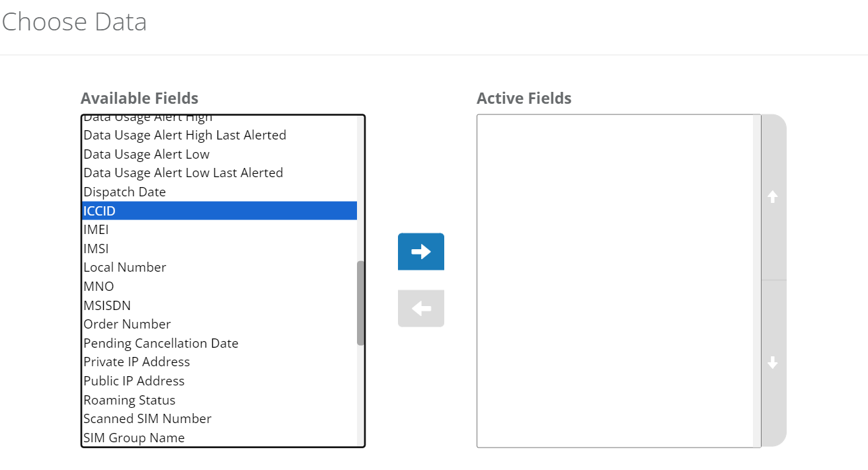
Task: Click the left arrow to remove field
Action: point(420,308)
